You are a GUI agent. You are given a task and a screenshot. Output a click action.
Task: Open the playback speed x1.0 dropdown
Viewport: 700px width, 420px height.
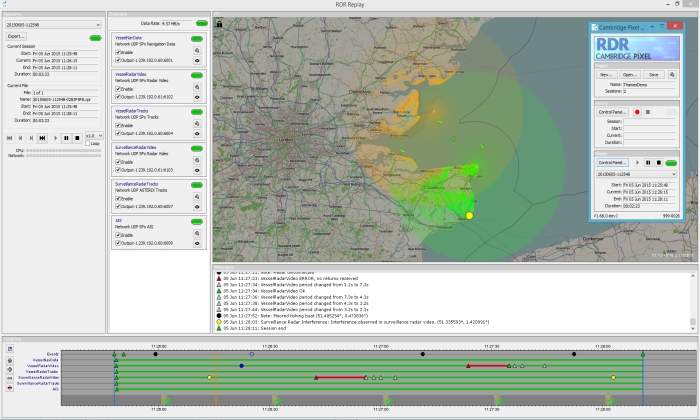(92, 137)
